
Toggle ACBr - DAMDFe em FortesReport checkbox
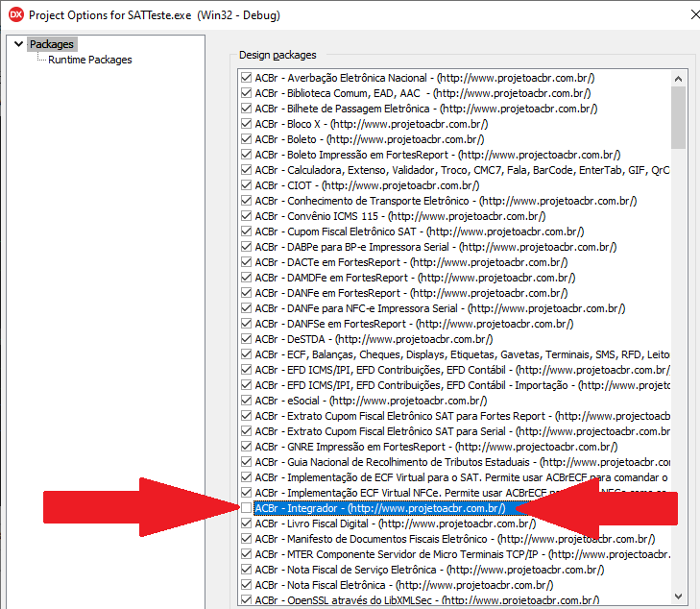(246, 278)
